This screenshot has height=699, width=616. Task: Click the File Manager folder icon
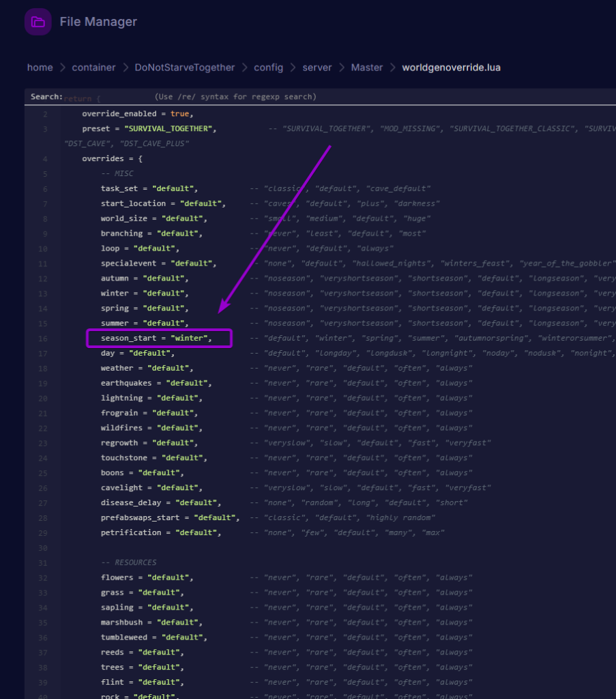pyautogui.click(x=38, y=22)
